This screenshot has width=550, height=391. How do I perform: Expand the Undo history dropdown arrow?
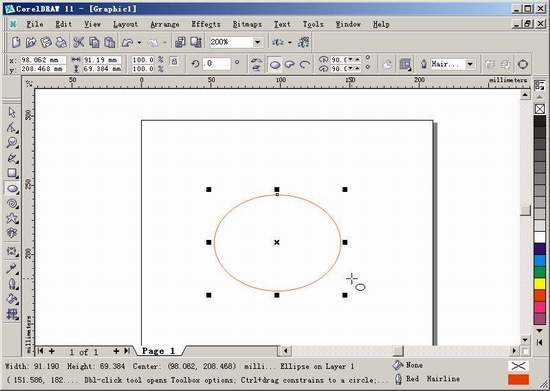pos(139,43)
